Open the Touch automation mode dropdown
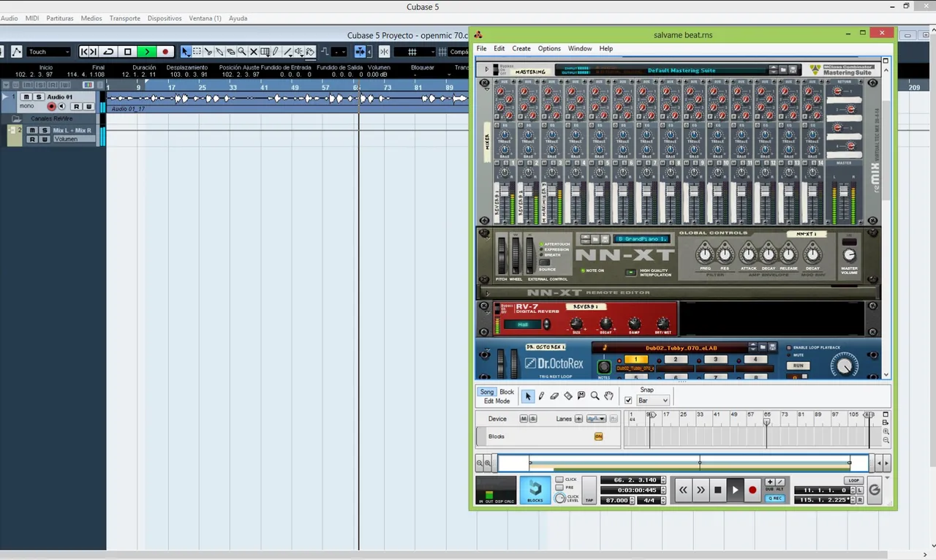The height and width of the screenshot is (560, 936). (49, 52)
